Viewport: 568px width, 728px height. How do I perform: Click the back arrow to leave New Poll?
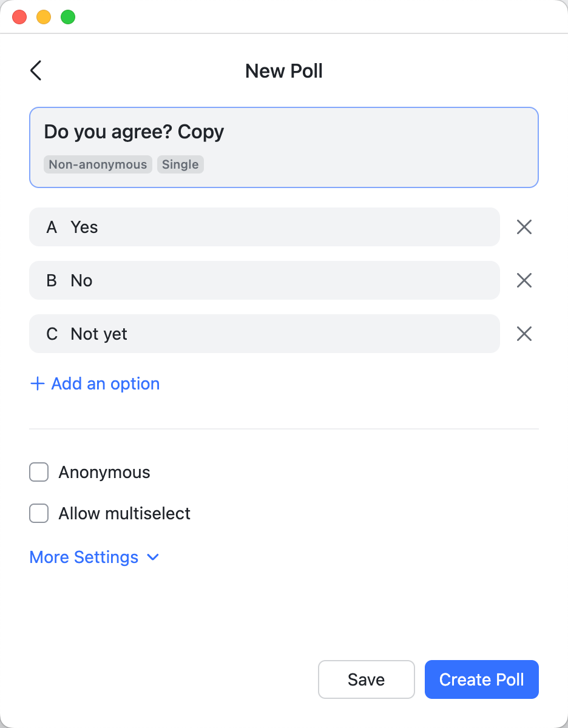coord(35,70)
